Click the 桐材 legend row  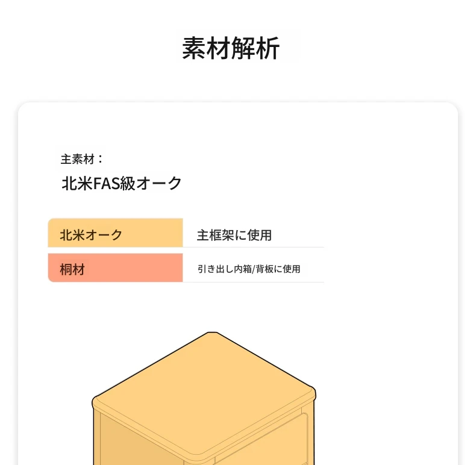point(186,267)
